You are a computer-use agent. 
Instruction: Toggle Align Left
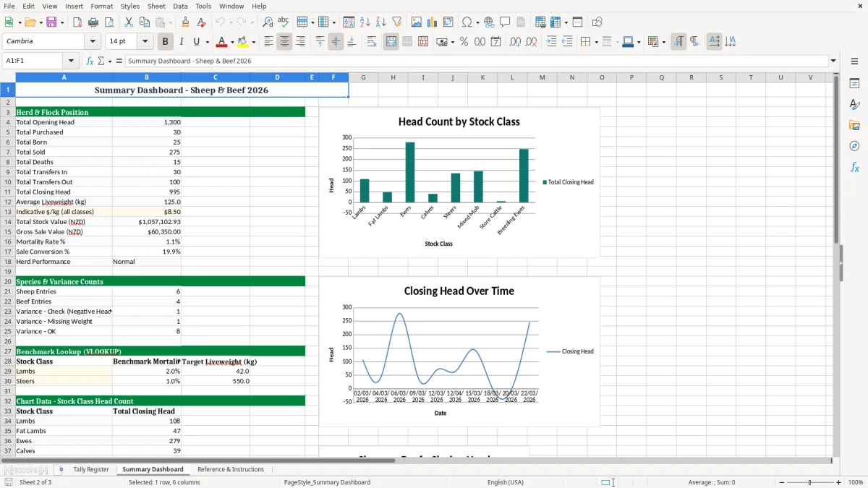click(268, 42)
